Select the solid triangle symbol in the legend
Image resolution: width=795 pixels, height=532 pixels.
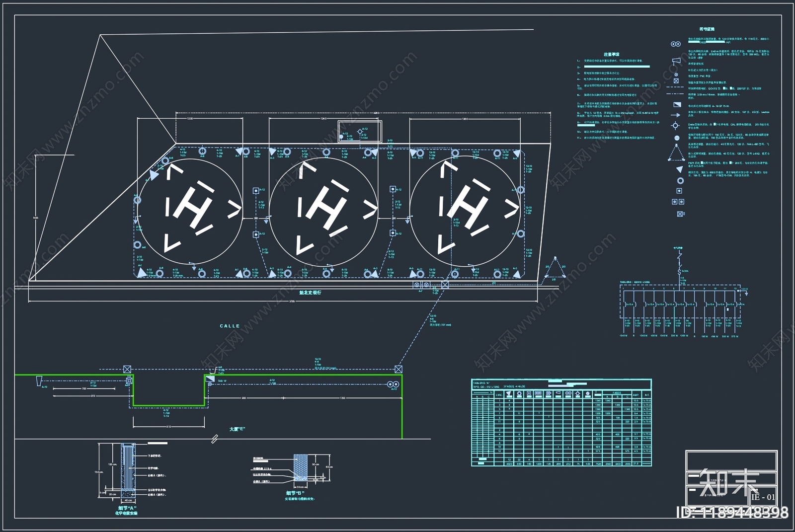point(679,170)
